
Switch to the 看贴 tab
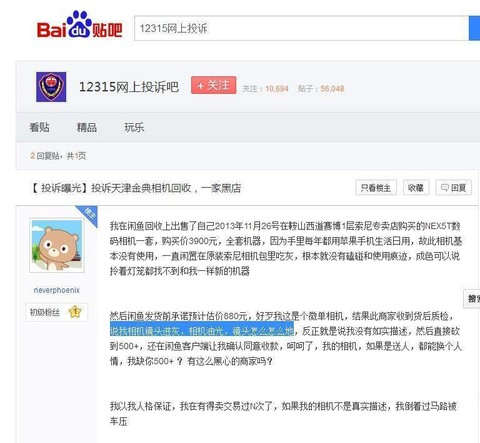tap(39, 127)
